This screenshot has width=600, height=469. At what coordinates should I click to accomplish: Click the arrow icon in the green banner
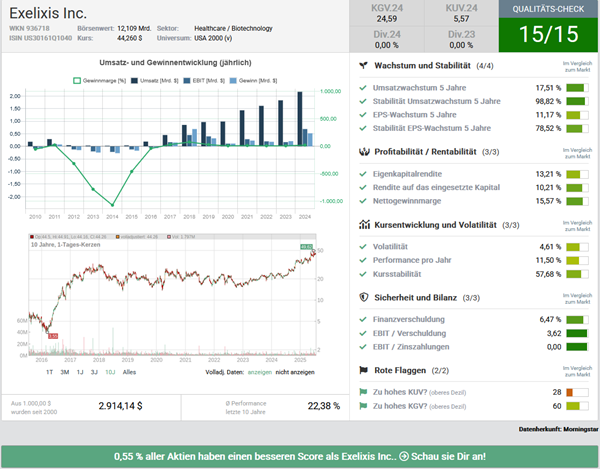[404, 456]
